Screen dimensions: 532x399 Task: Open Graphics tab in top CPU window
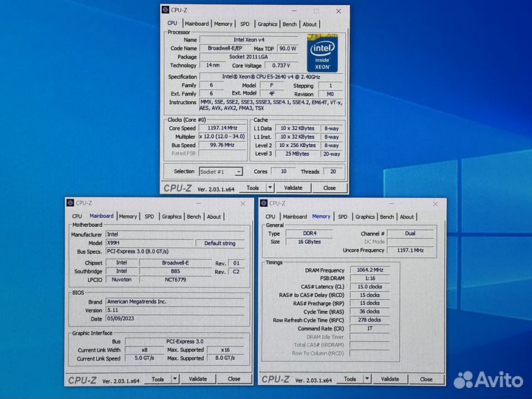pos(267,24)
